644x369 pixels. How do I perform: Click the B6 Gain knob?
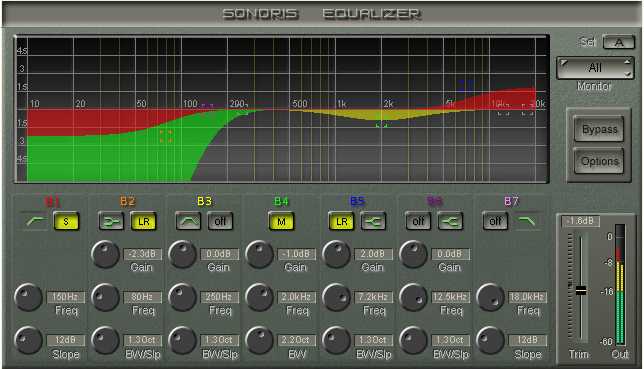click(414, 254)
